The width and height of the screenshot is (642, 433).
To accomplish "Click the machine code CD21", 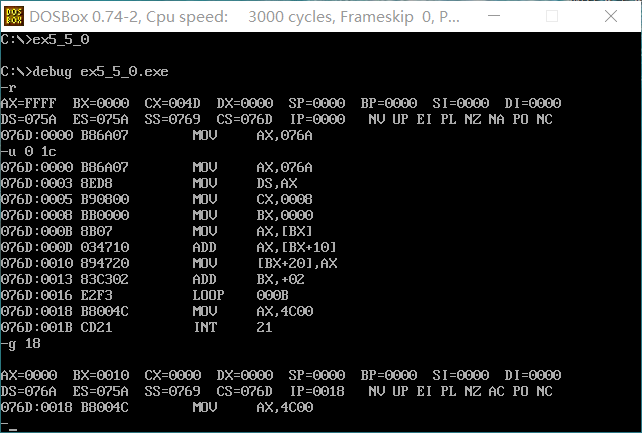I will (97, 327).
